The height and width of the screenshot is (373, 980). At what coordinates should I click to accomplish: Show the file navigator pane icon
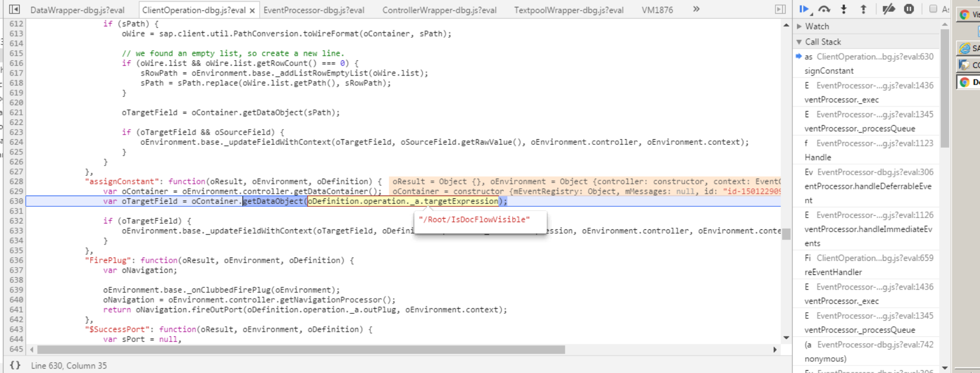pyautogui.click(x=15, y=9)
